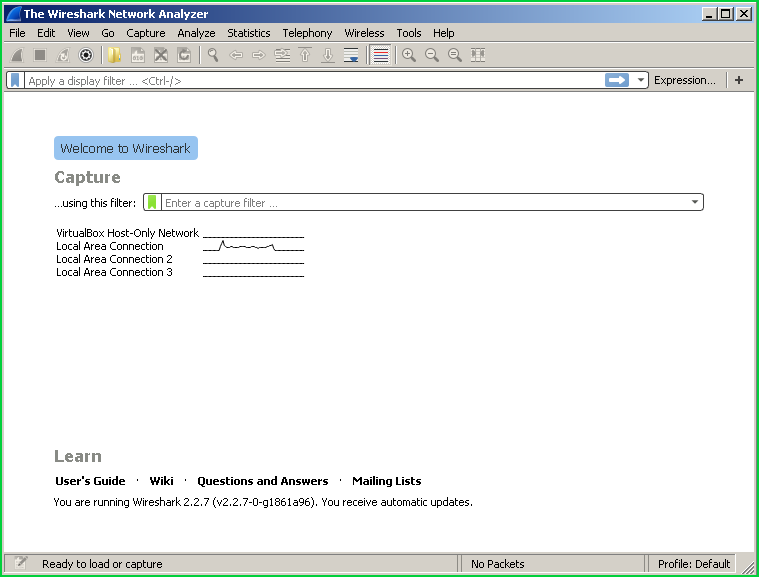Open the Mailing Lists link
This screenshot has width=759, height=577.
tap(387, 481)
